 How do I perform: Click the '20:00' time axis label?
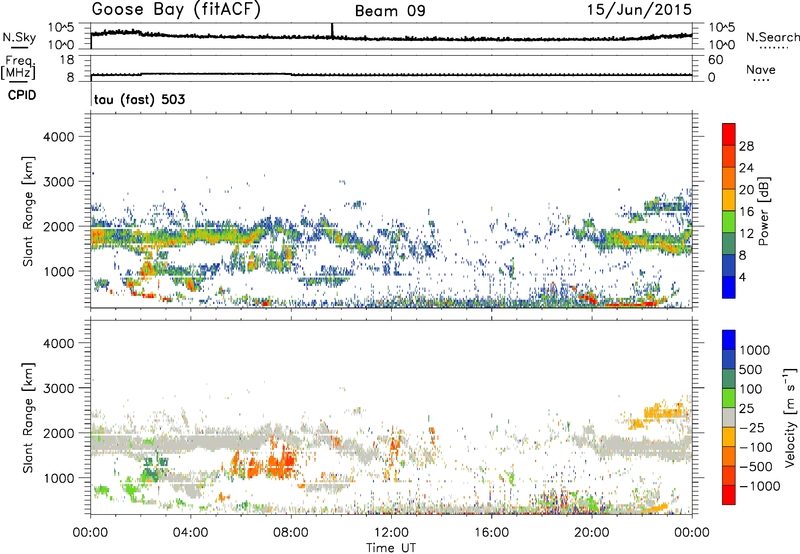point(592,533)
